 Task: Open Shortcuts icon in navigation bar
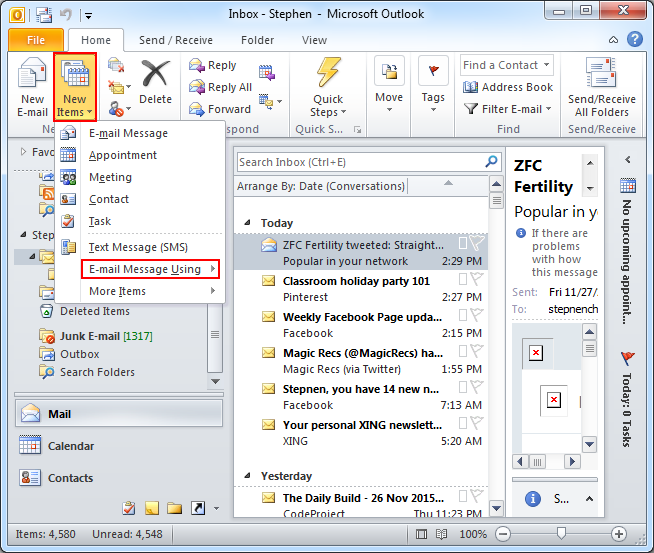[198, 508]
